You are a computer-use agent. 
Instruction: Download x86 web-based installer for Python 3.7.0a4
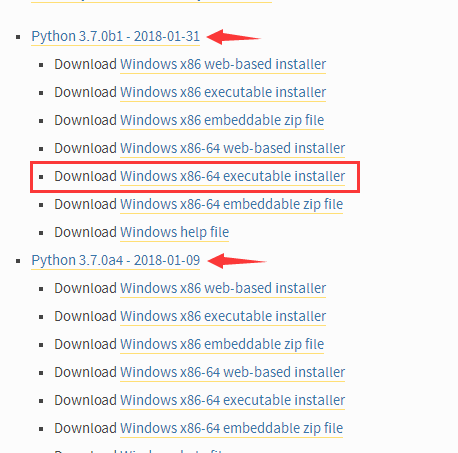tap(223, 288)
